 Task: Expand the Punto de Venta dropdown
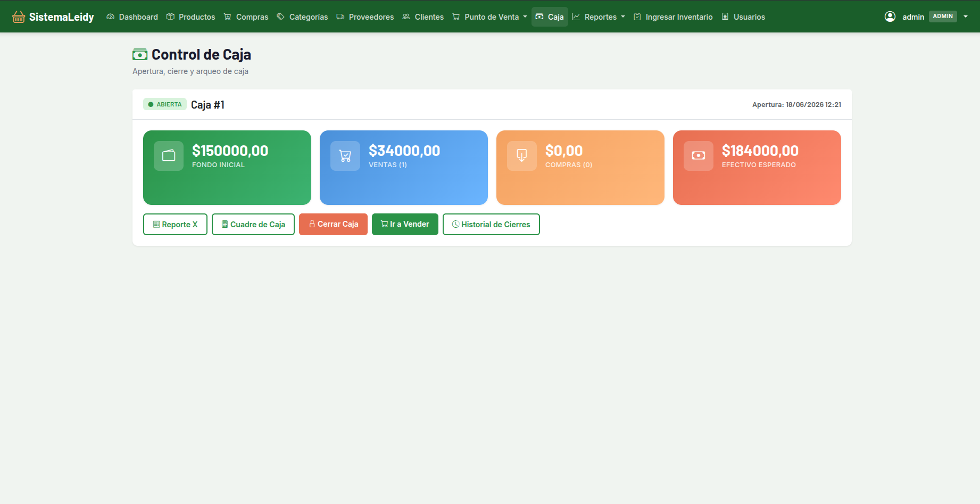[490, 17]
